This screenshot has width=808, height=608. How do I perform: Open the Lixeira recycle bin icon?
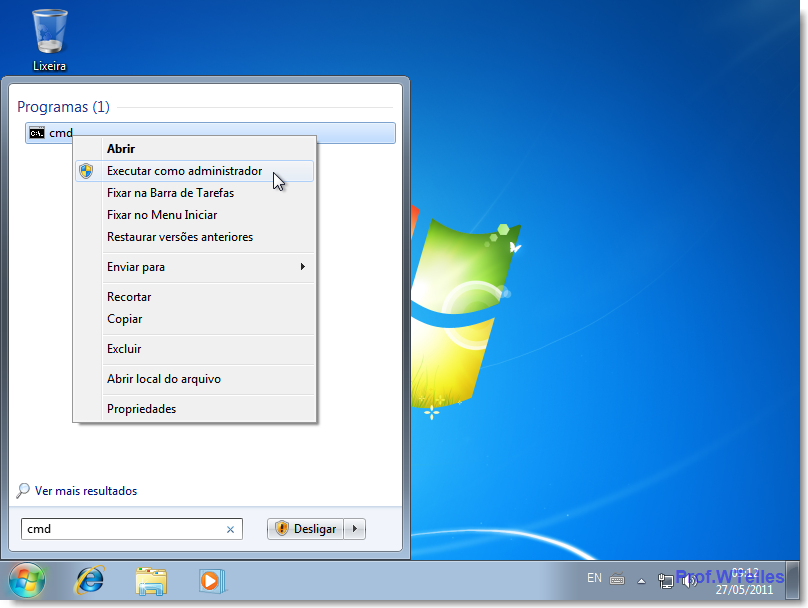49,40
